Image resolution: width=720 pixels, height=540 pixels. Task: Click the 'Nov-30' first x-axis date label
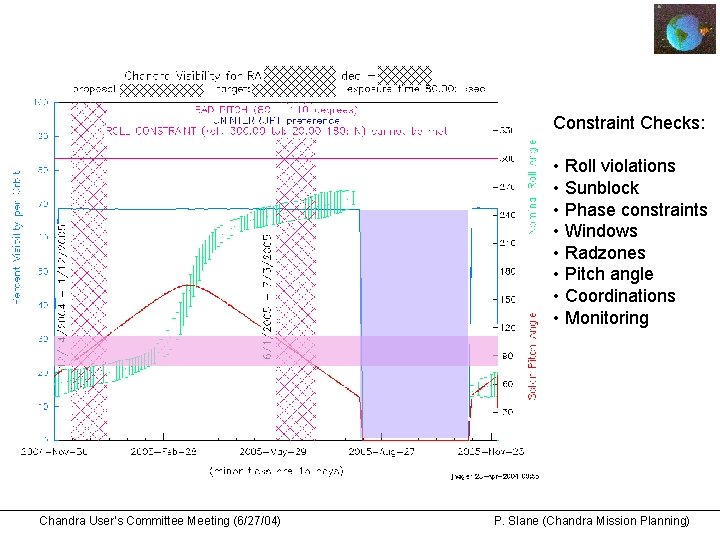(x=54, y=452)
